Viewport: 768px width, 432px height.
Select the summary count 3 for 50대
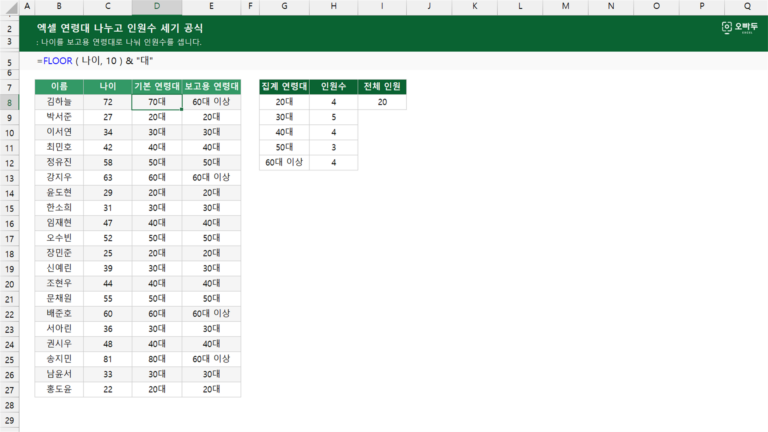(x=334, y=147)
